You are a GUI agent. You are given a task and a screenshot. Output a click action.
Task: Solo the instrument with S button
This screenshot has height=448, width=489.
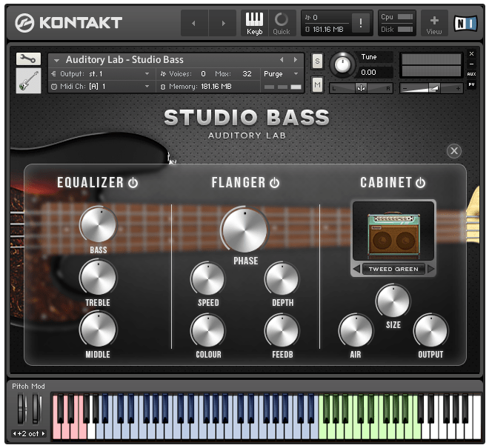317,61
